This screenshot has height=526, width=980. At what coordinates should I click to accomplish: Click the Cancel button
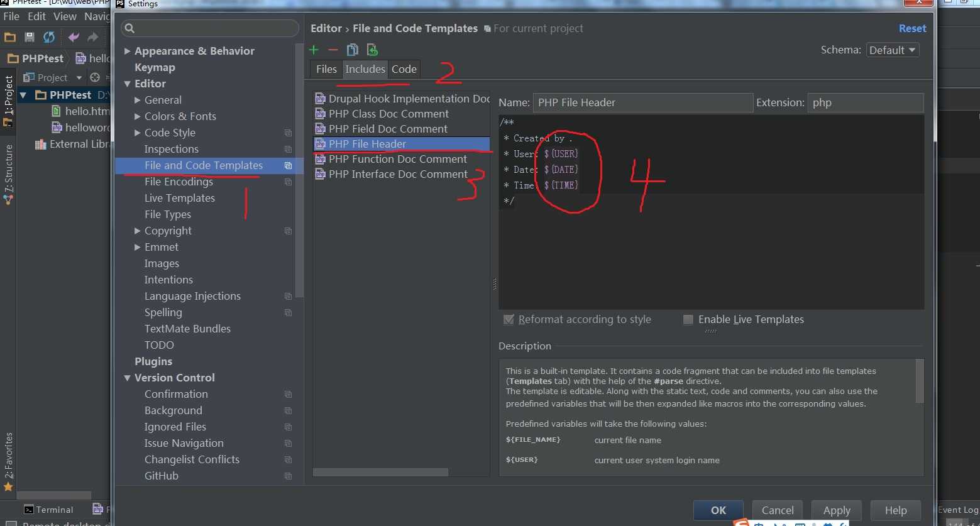(778, 510)
